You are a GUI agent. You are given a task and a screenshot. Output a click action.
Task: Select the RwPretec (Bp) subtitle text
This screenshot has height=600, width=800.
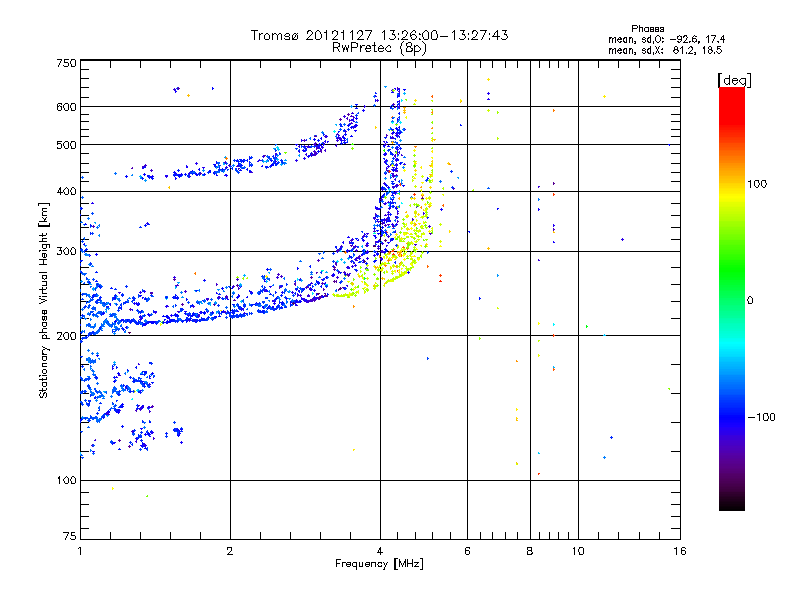[x=380, y=47]
